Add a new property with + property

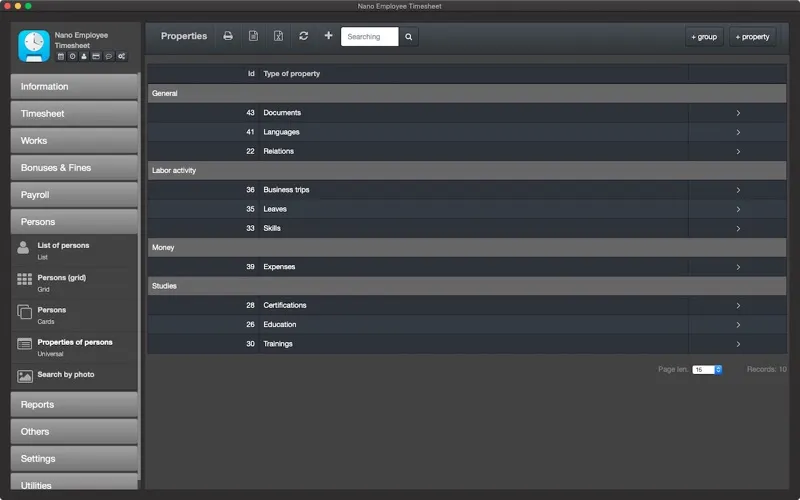753,37
